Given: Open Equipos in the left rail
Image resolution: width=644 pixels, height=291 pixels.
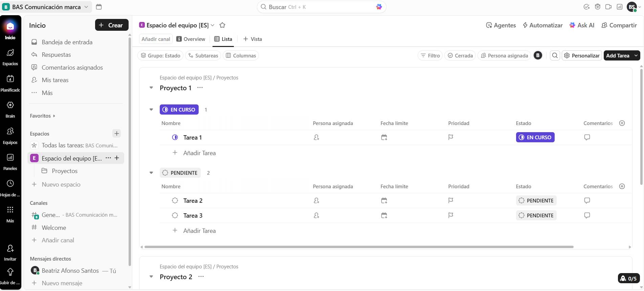Looking at the screenshot, I should coord(10,131).
